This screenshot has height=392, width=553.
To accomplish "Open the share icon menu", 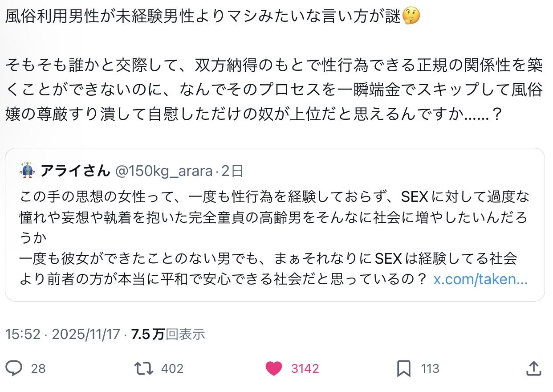I will [533, 368].
